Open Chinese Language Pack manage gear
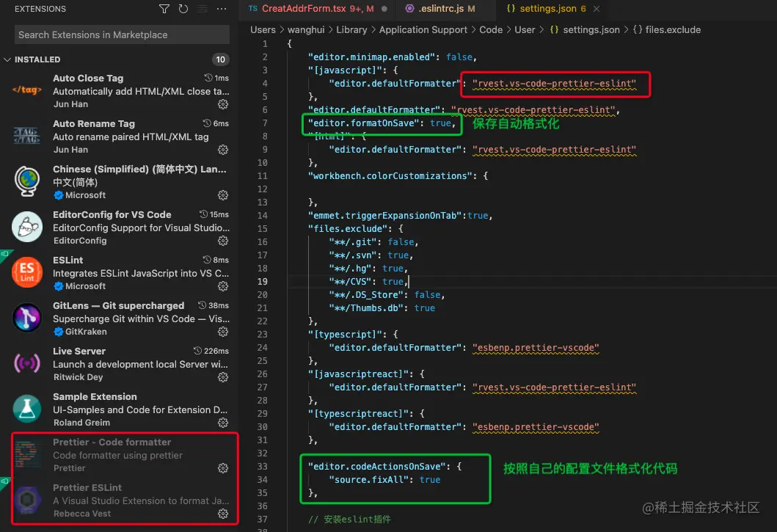Screen dimensions: 777x532 (x=223, y=195)
